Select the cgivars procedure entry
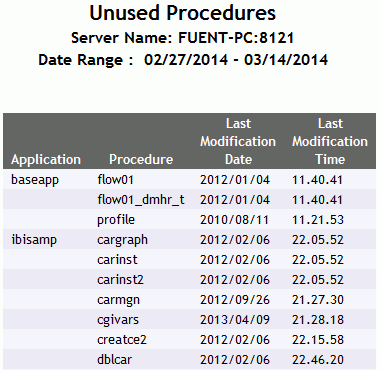Image resolution: width=380 pixels, height=370 pixels. tap(118, 320)
